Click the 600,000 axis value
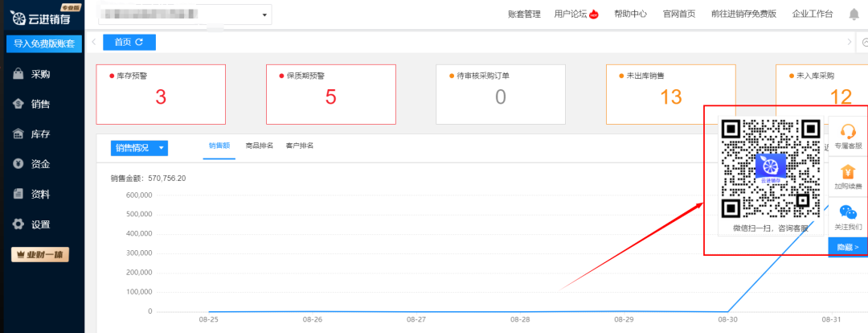The height and width of the screenshot is (333, 868). [139, 195]
